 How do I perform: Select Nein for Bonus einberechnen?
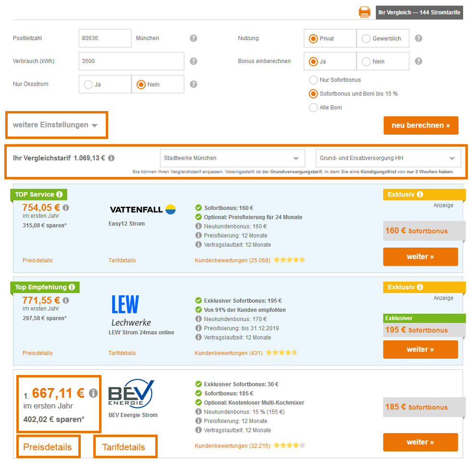coord(383,62)
